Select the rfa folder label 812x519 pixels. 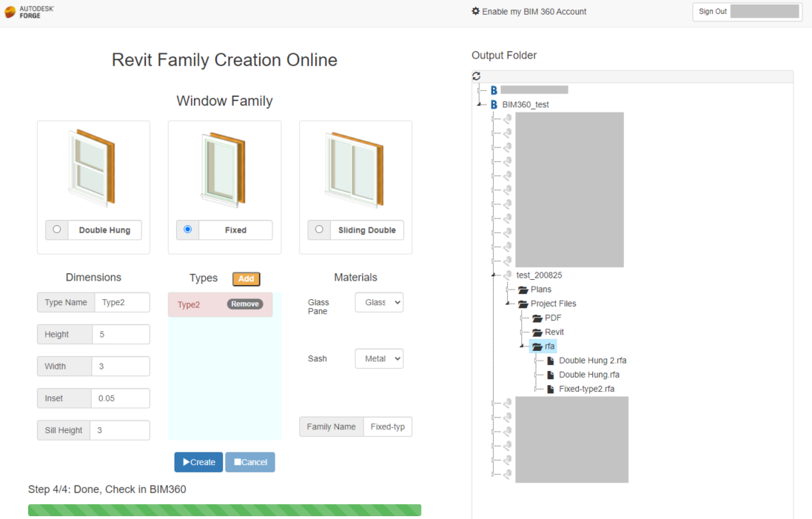tap(549, 346)
